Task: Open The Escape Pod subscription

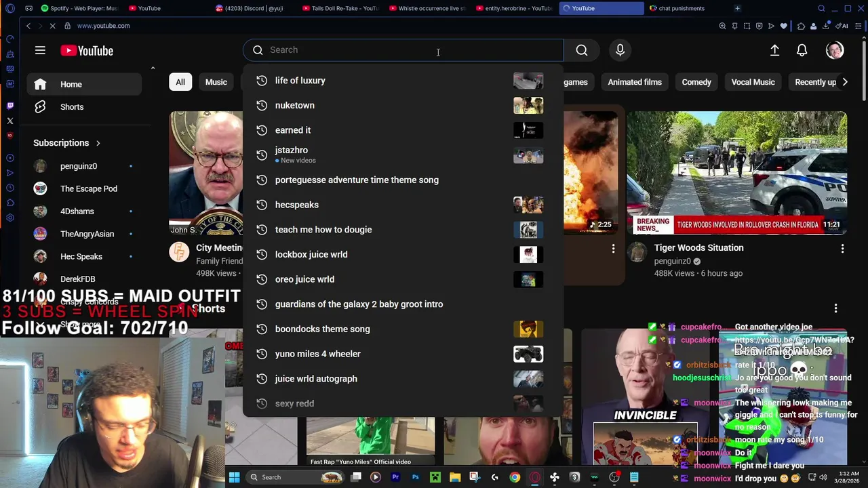Action: tap(84, 188)
